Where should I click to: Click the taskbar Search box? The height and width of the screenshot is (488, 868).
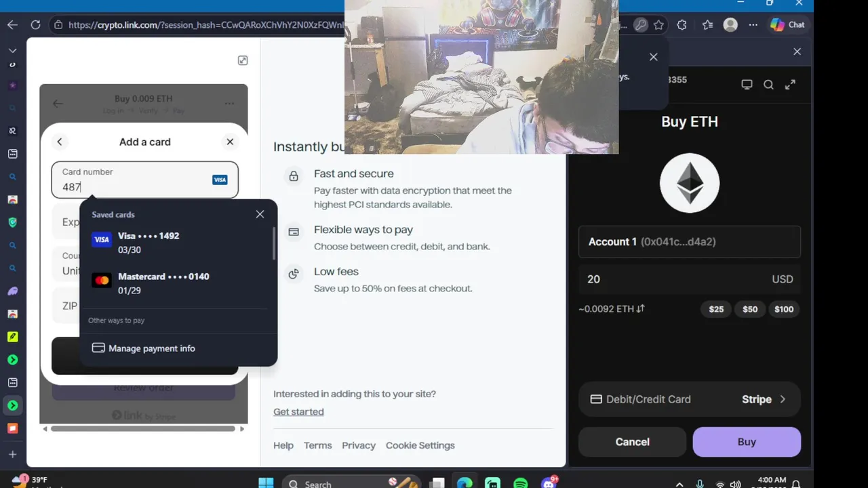point(350,483)
